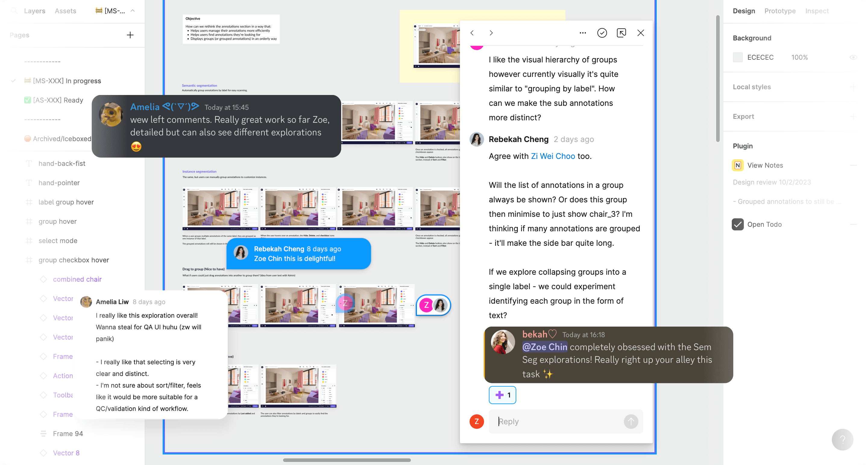
Task: Click the ECECEC background color swatch
Action: coord(737,57)
